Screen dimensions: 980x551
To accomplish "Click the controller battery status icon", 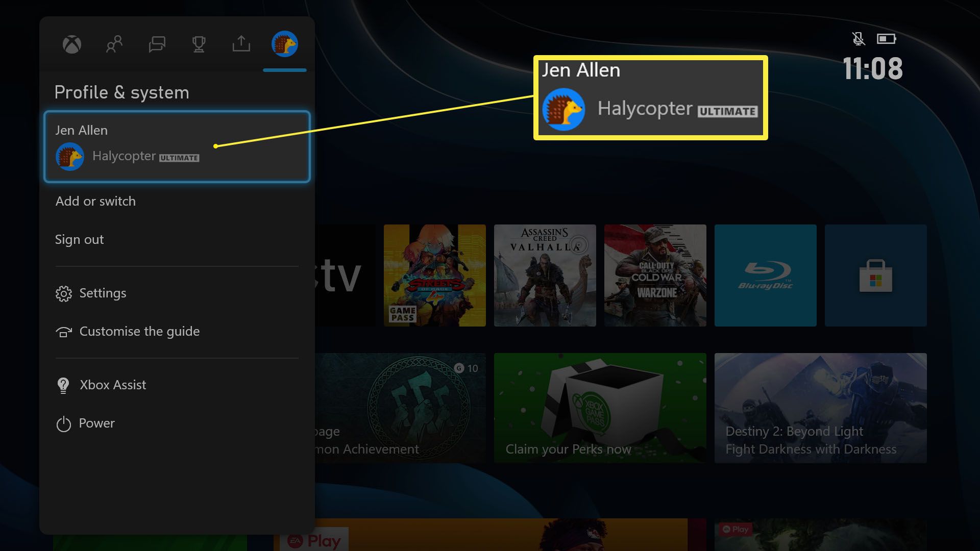I will point(887,39).
